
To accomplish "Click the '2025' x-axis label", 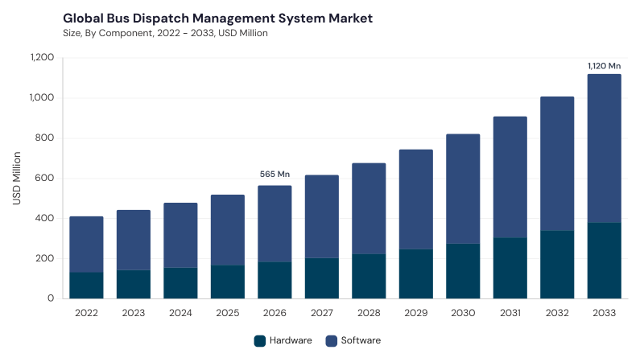I will [228, 313].
